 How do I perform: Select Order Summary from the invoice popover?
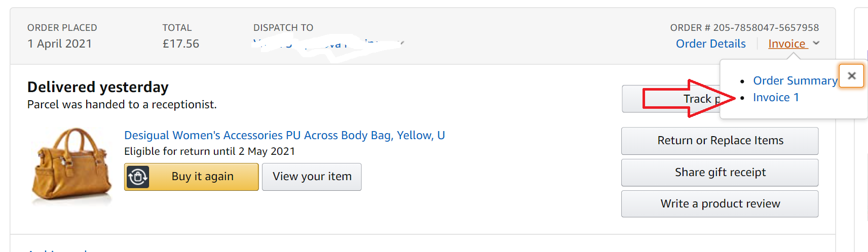pos(795,81)
